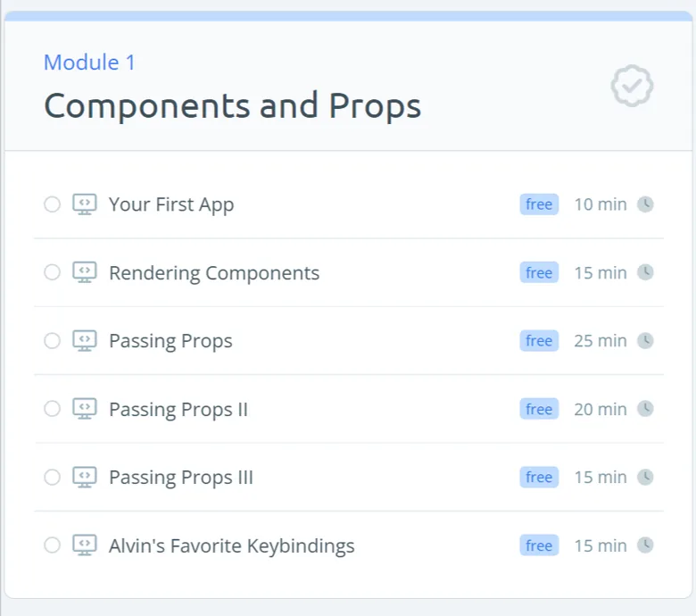Click the free badge on Passing Props row
The height and width of the screenshot is (616, 696).
pyautogui.click(x=539, y=341)
